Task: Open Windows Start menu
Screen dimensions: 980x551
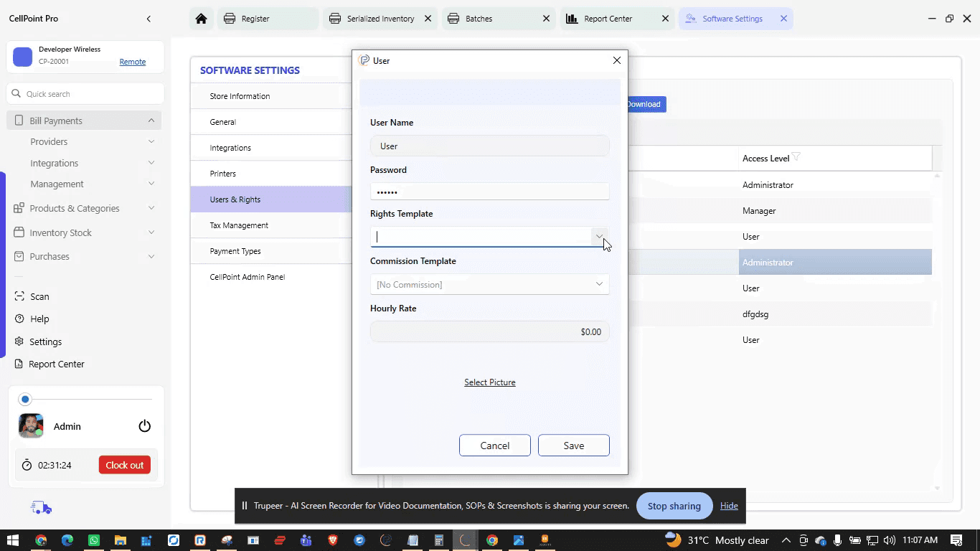Action: (x=12, y=540)
